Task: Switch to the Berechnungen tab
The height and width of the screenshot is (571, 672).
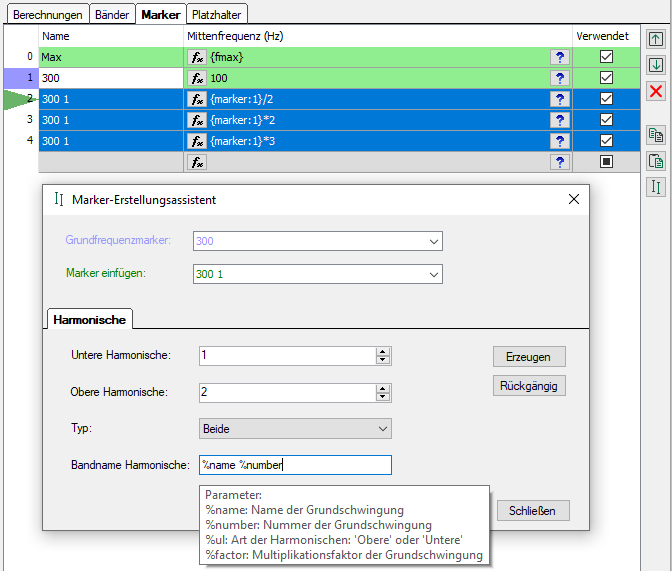Action: [48, 15]
